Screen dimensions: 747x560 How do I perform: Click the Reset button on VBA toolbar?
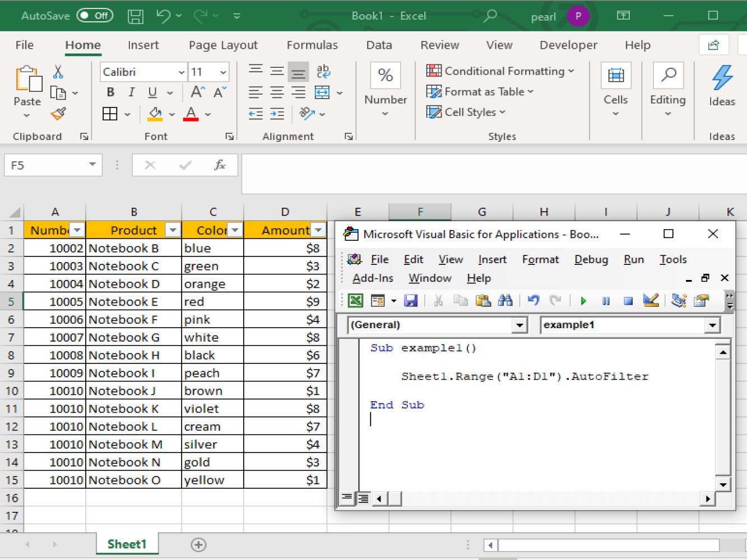click(628, 301)
